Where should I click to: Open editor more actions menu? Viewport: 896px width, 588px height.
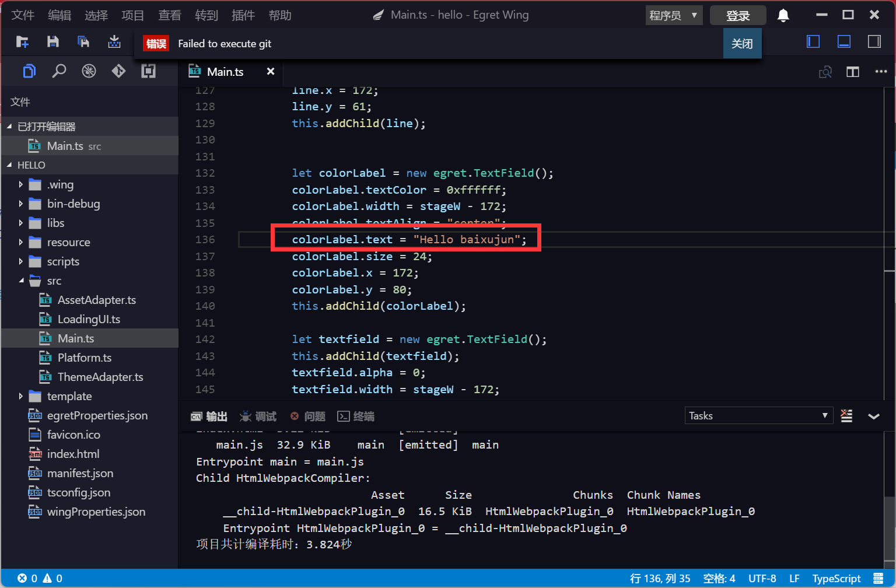coord(881,72)
